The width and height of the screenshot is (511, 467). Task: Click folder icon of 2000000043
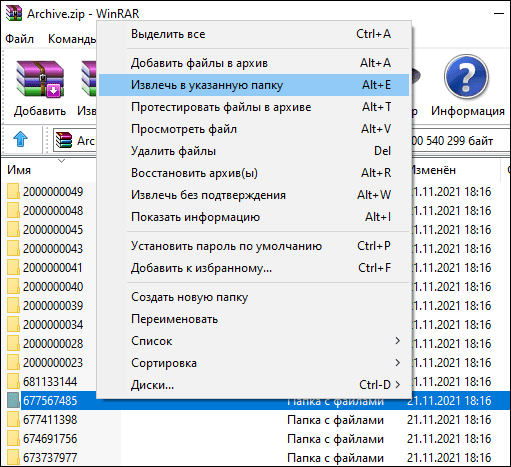pyautogui.click(x=13, y=249)
